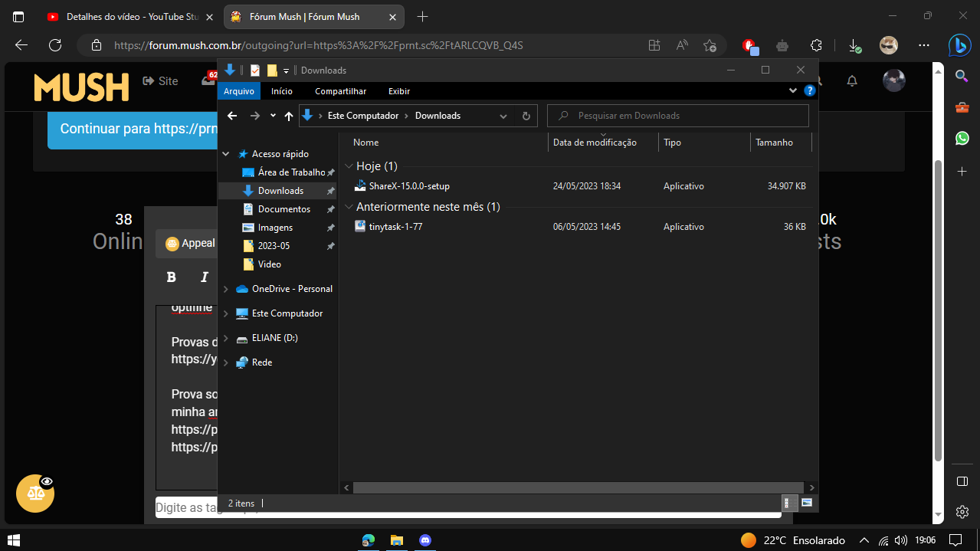
Task: Switch to the Início ribbon tab
Action: click(282, 91)
